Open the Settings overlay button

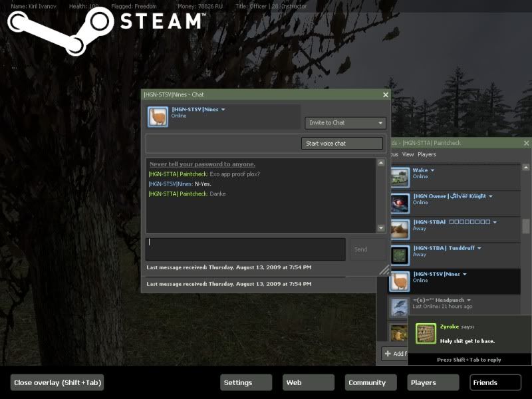[x=246, y=383]
